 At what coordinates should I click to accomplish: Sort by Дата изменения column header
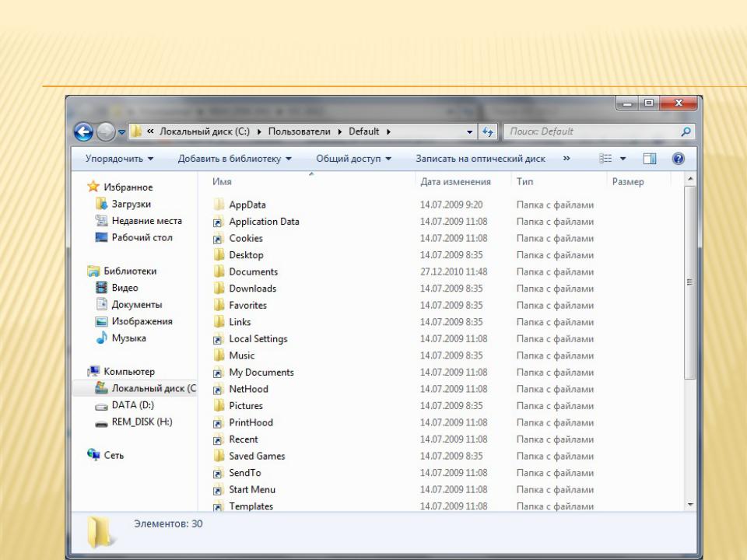pos(455,182)
